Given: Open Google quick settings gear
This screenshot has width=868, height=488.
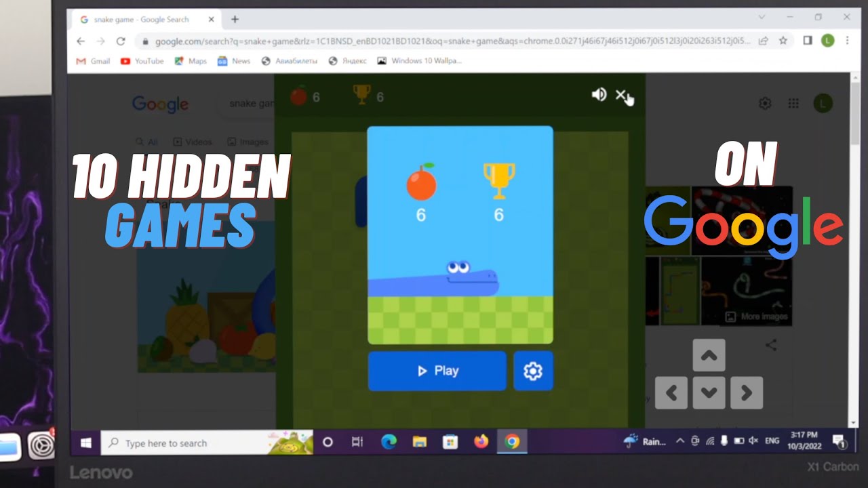Looking at the screenshot, I should click(x=765, y=103).
